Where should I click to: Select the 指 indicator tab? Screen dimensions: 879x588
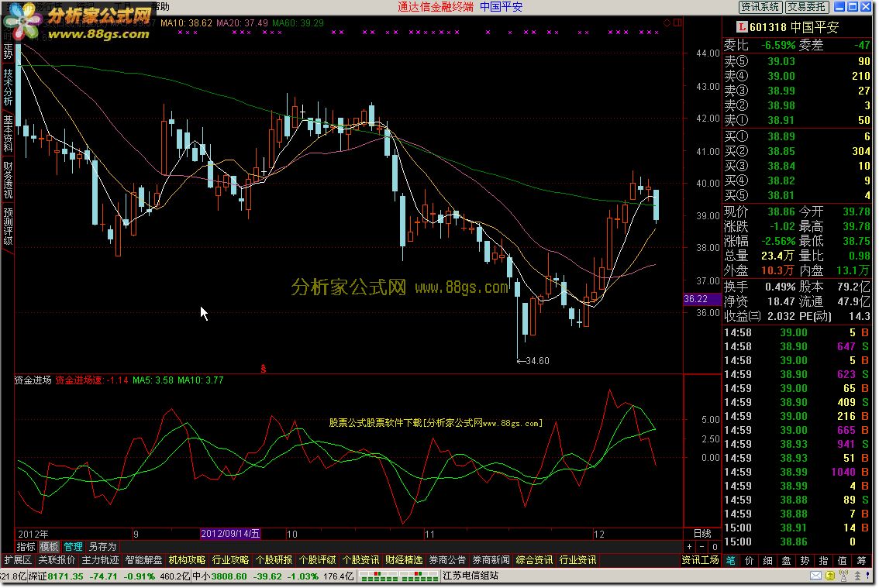[823, 561]
